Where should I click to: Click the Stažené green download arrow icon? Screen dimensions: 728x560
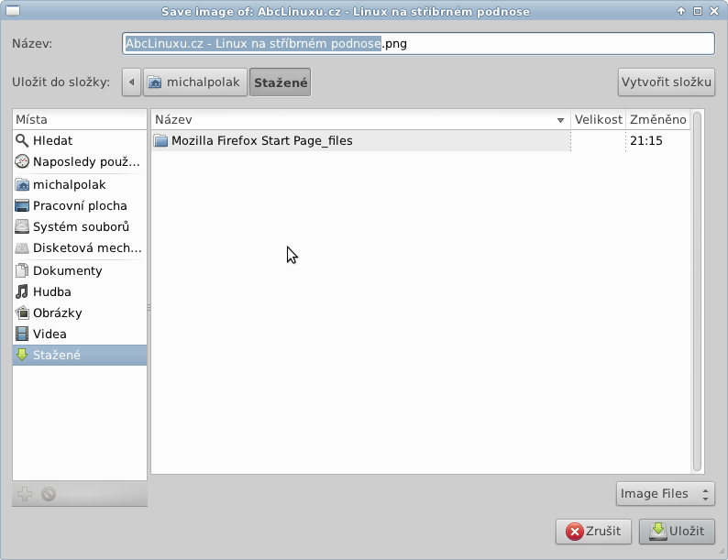click(x=22, y=355)
